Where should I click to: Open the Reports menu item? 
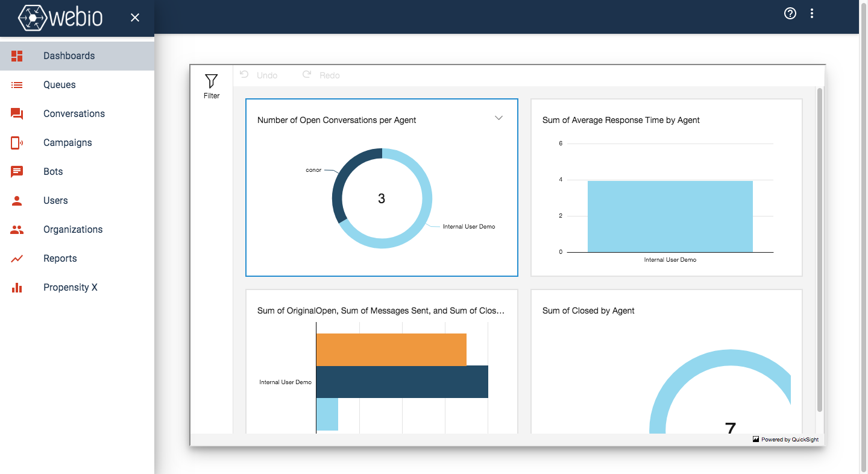tap(77, 259)
